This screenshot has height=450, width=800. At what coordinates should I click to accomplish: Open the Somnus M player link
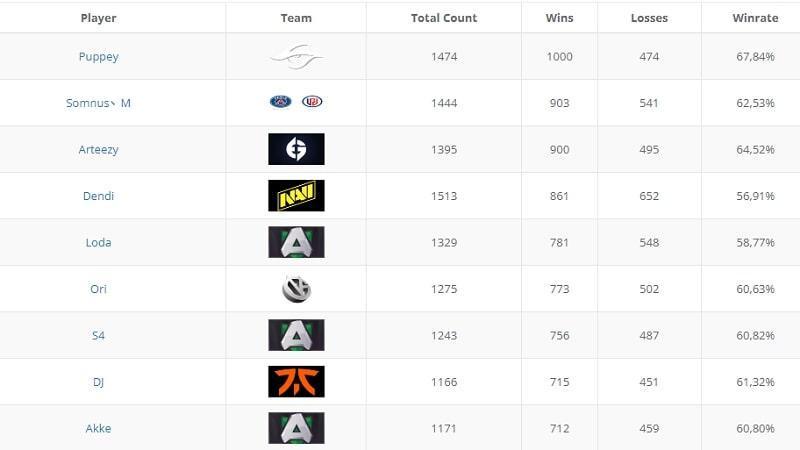pyautogui.click(x=98, y=103)
